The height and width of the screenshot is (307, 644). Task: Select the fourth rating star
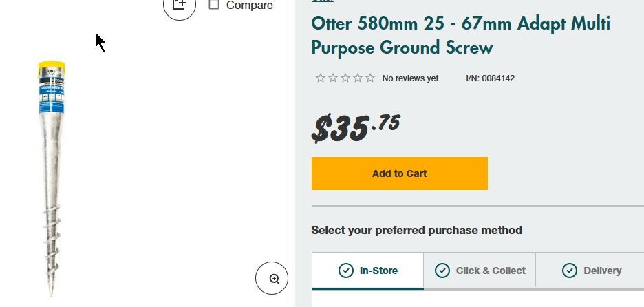pyautogui.click(x=358, y=78)
